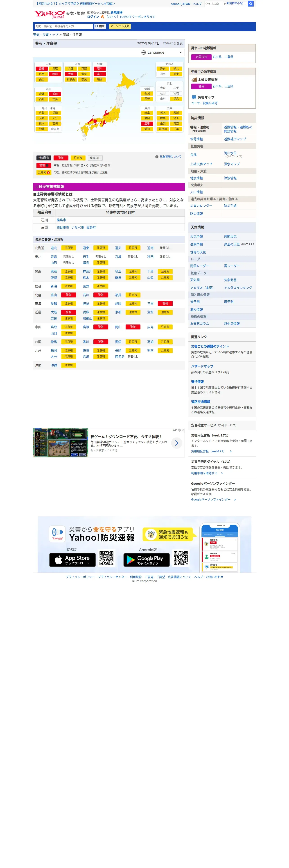The width and height of the screenshot is (289, 868).
Task: Click the blue magnifier web search button
Action: click(x=251, y=4)
